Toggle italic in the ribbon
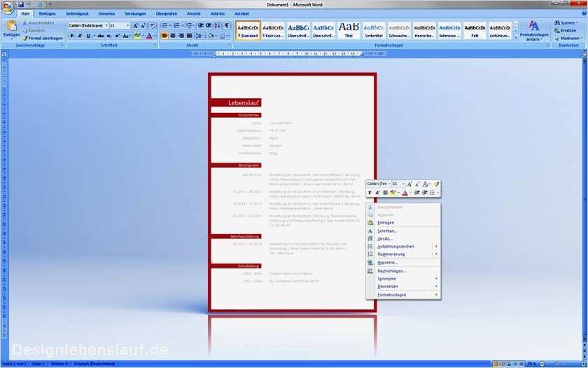Screen dimensions: 588x368 click(80, 36)
